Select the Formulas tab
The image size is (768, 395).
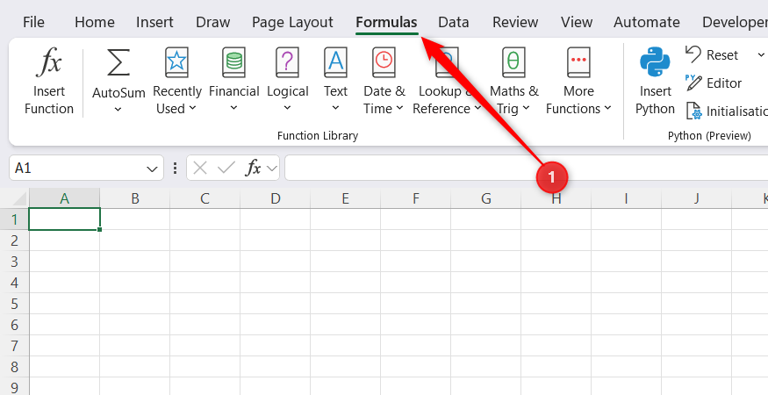coord(386,22)
